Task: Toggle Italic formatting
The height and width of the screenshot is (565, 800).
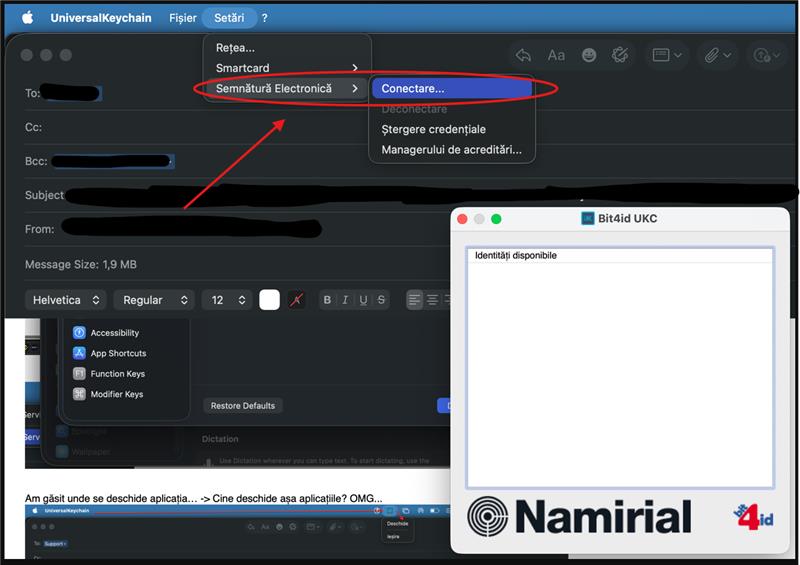Action: tap(345, 300)
